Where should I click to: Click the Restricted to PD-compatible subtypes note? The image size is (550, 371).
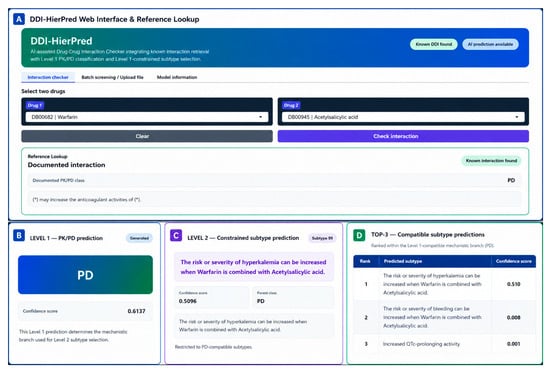tap(213, 347)
